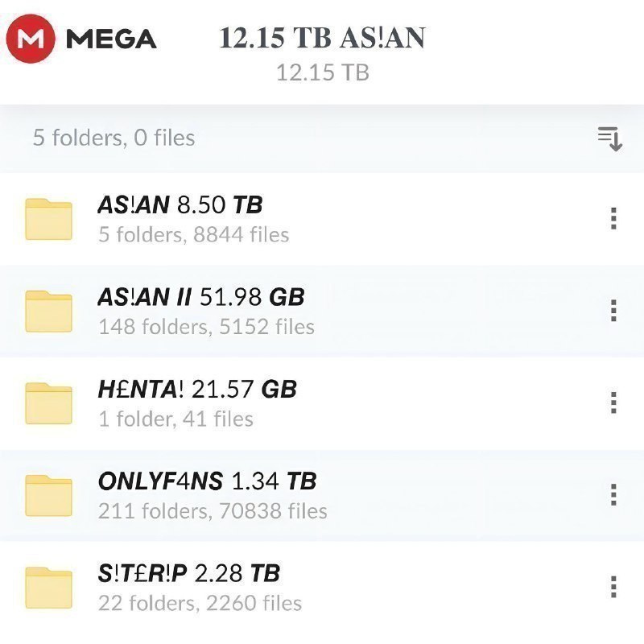This screenshot has width=644, height=644.
Task: Open the three-dot menu for the 21.57 GB folder
Action: point(613,402)
